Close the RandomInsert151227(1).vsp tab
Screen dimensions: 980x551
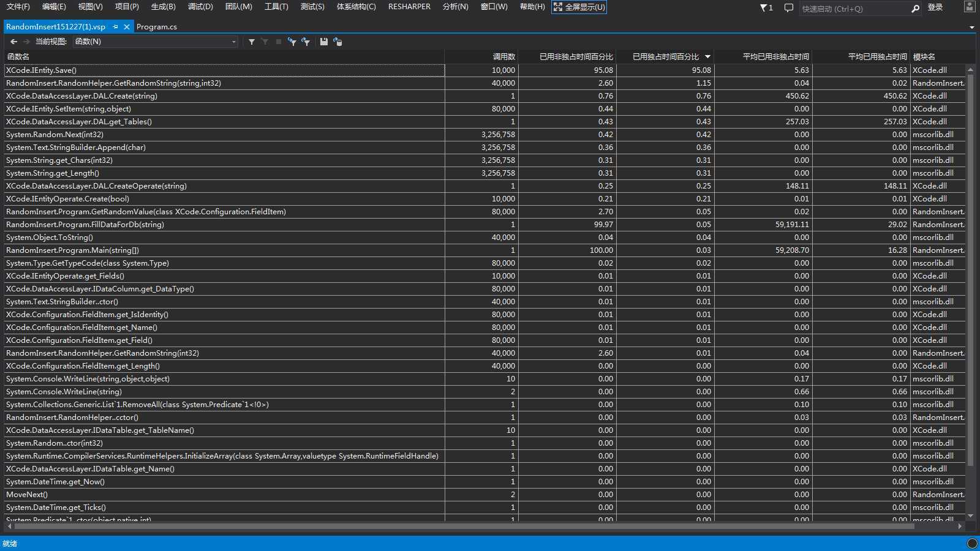127,27
